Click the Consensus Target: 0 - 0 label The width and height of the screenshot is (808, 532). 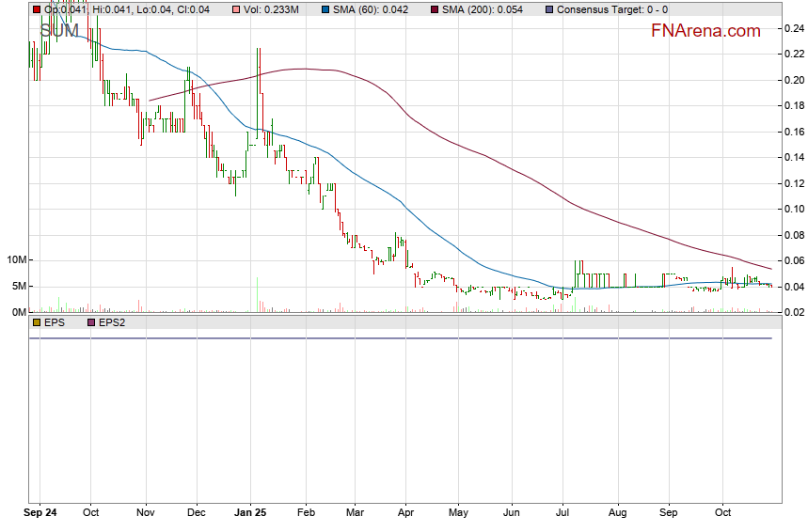pyautogui.click(x=612, y=9)
